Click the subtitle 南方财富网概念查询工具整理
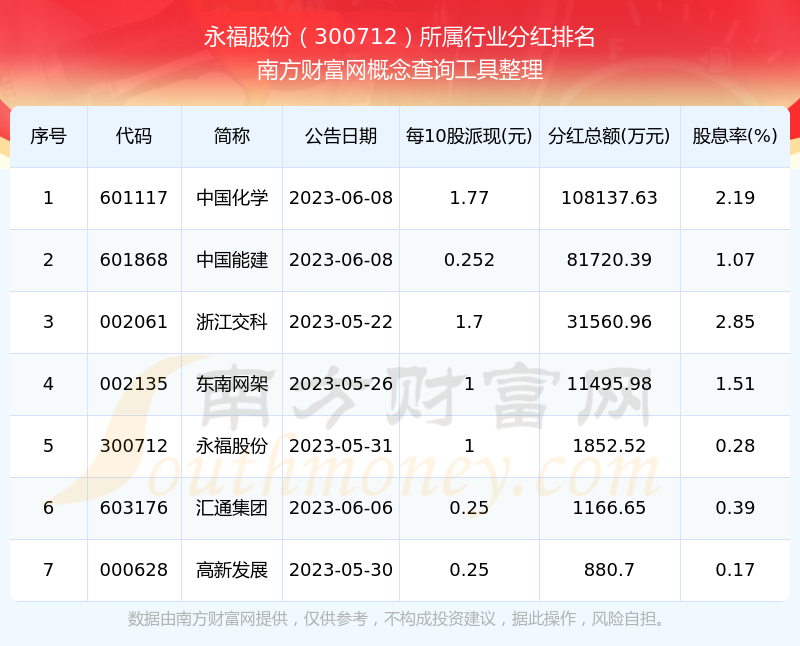800x646 pixels. point(399,70)
